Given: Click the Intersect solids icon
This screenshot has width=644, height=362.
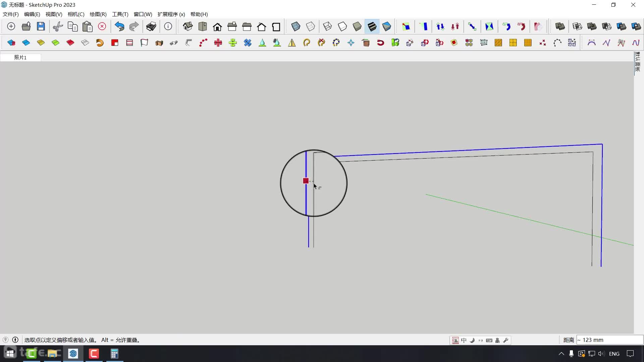Looking at the screenshot, I should 577,26.
